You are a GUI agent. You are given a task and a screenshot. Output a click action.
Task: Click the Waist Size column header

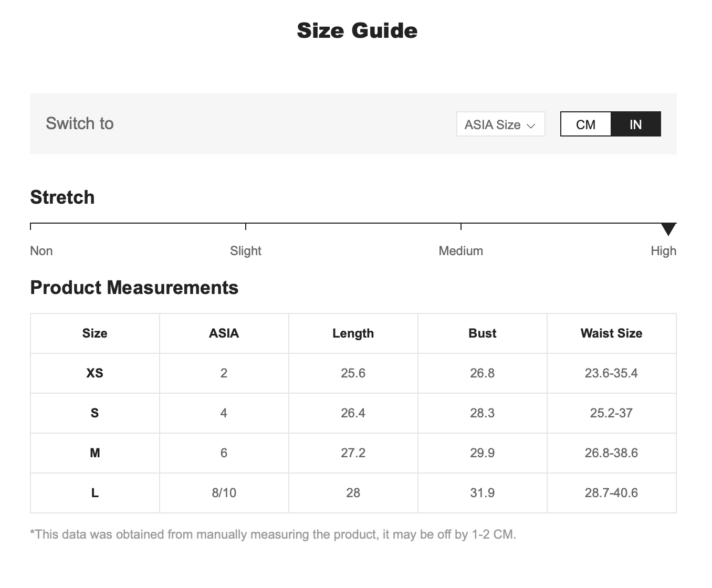(x=611, y=333)
